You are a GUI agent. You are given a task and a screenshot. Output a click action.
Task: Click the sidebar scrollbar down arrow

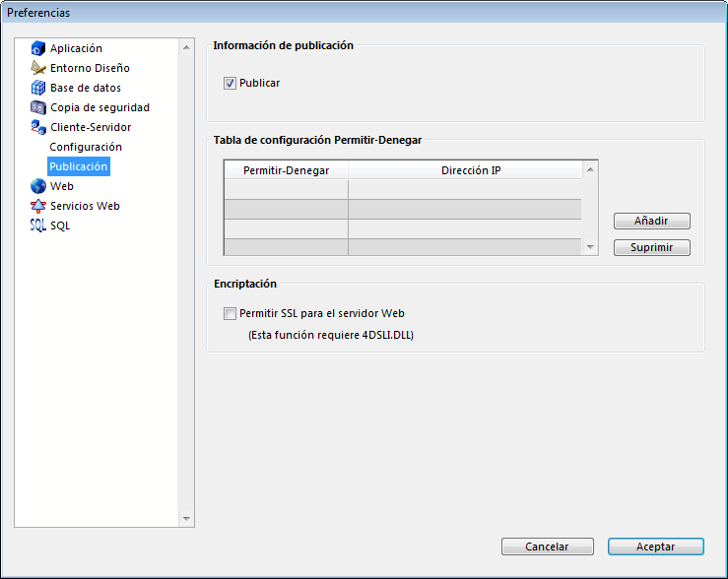coord(186,519)
